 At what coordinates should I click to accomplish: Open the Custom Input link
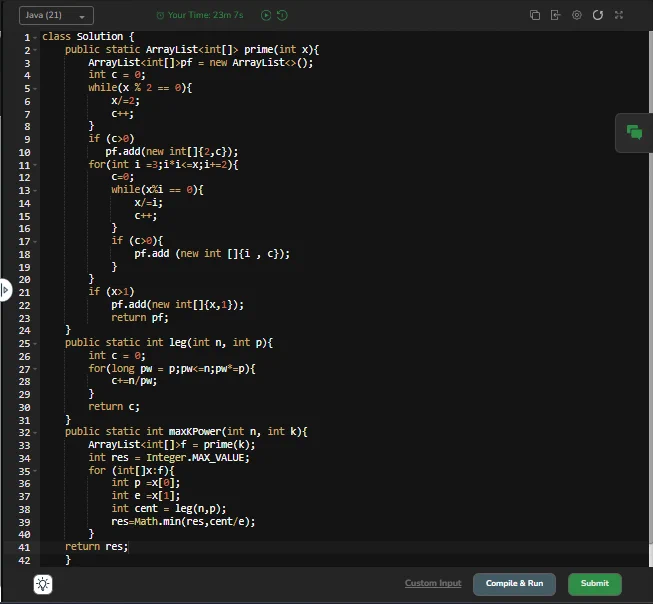tap(433, 583)
